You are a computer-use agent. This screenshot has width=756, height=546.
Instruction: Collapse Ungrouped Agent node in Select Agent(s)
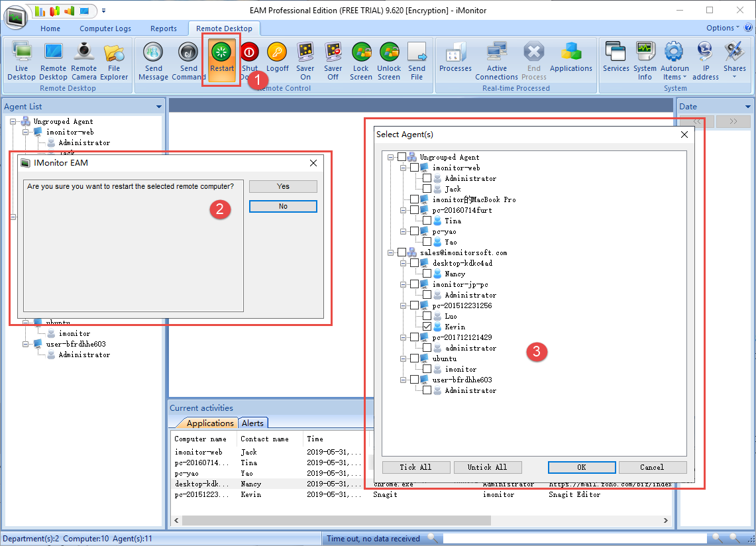click(x=390, y=157)
